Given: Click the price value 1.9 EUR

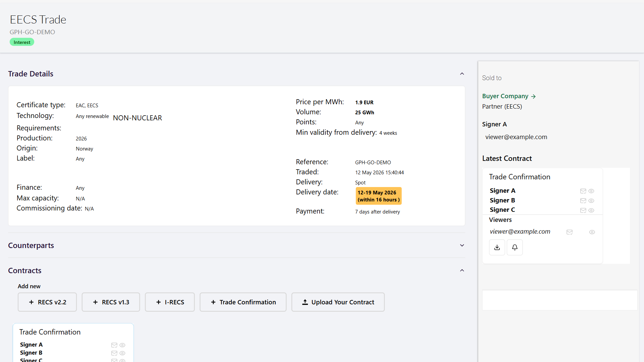Looking at the screenshot, I should (364, 103).
